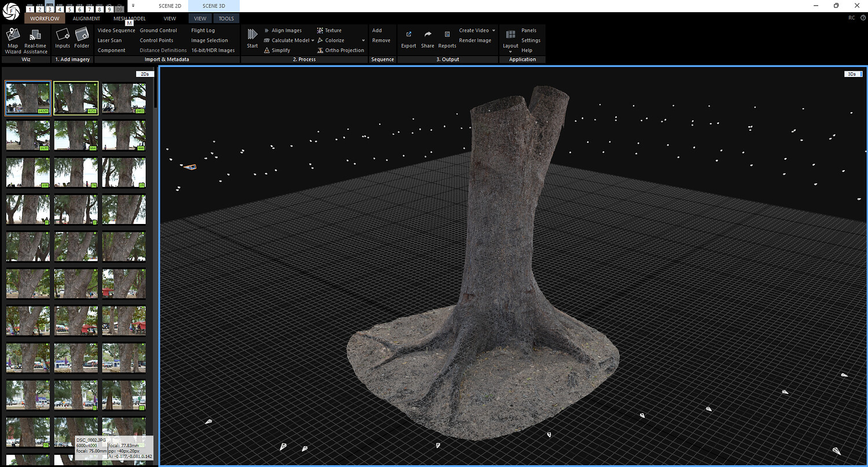This screenshot has height=467, width=868.
Task: Click Render Image in the Output group
Action: pyautogui.click(x=475, y=41)
